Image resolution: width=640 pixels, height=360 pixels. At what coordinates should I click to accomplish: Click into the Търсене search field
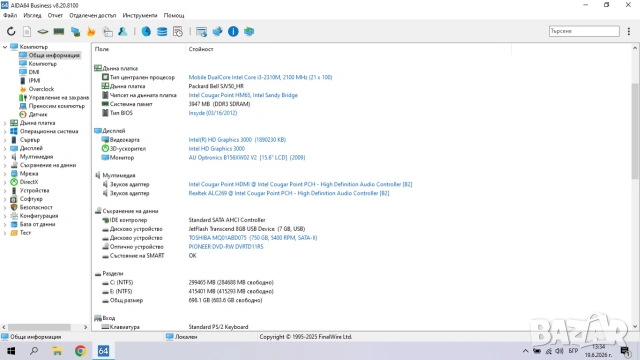584,31
